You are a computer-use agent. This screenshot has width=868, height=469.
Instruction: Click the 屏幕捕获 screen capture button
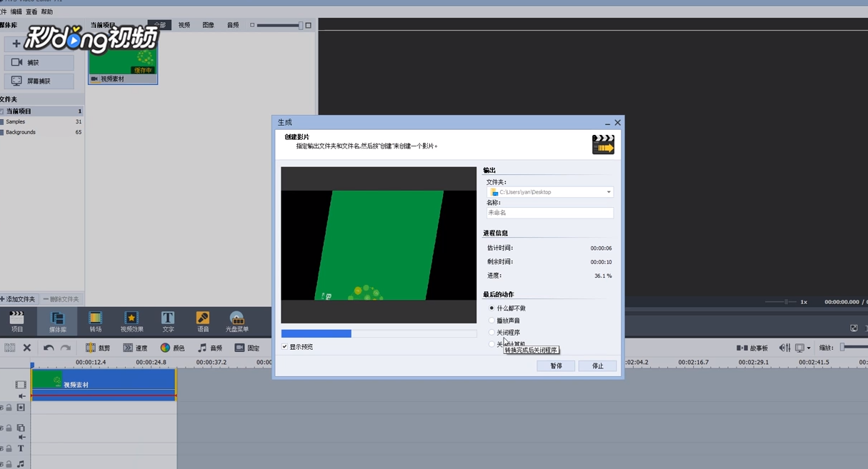(x=39, y=81)
